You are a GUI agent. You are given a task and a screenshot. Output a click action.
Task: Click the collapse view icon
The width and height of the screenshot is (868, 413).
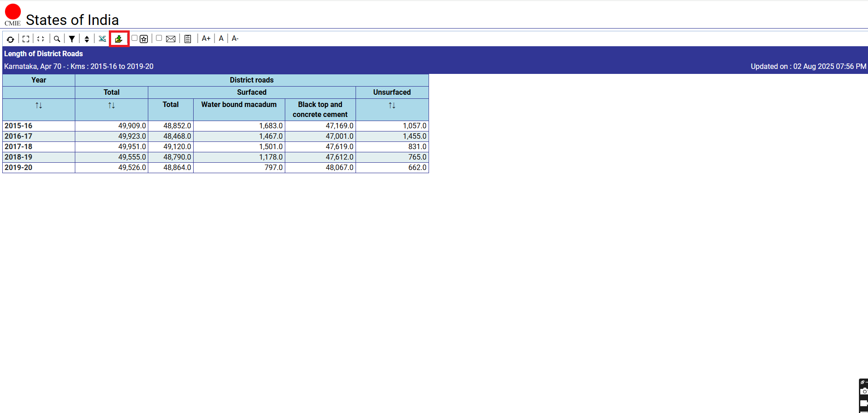41,39
